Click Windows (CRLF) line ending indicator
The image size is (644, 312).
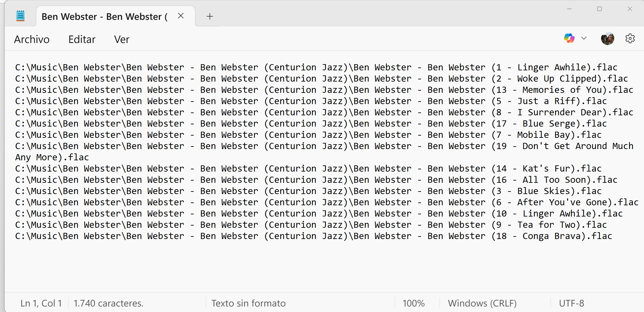(x=482, y=303)
